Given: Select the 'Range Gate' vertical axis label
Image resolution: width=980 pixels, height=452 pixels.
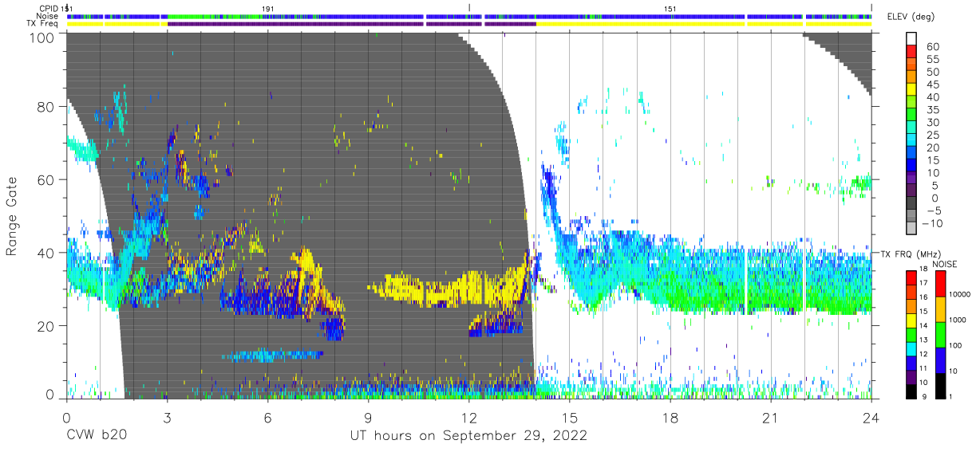Looking at the screenshot, I should (x=12, y=215).
